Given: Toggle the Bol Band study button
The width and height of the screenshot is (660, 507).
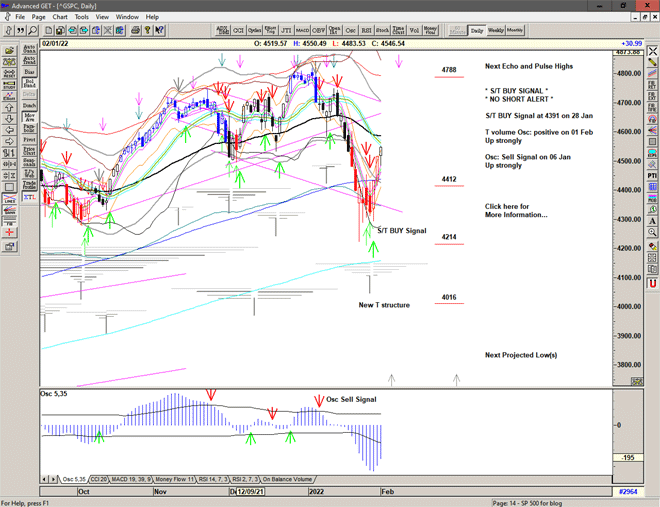Looking at the screenshot, I should pyautogui.click(x=29, y=84).
